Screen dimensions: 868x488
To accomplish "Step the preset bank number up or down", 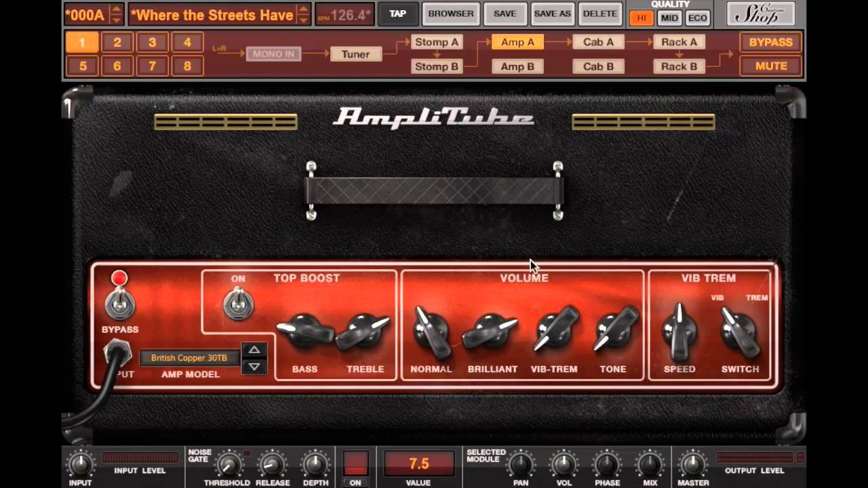I will pyautogui.click(x=116, y=14).
